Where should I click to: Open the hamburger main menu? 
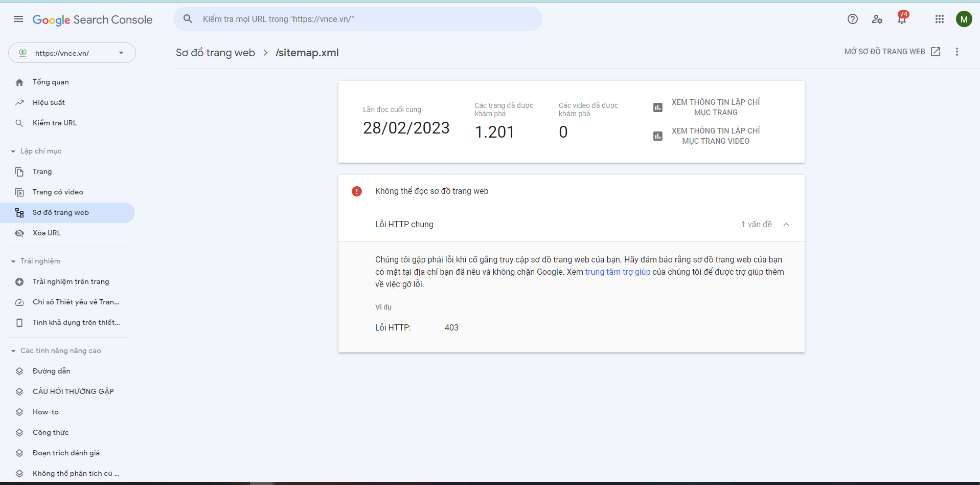click(x=18, y=19)
